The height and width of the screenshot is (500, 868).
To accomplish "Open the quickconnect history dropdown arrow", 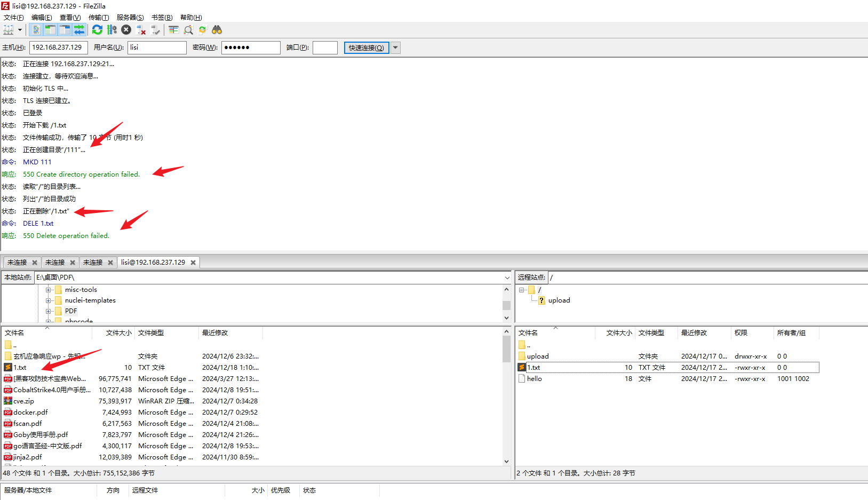I will point(395,47).
